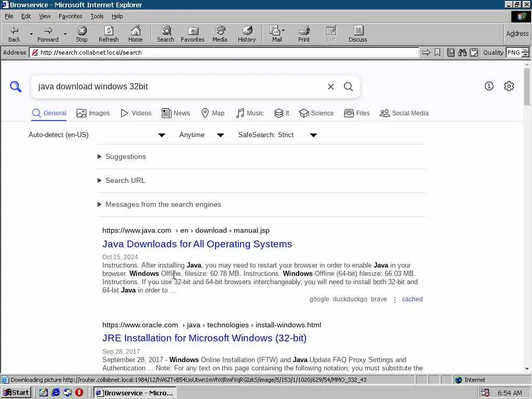This screenshot has width=532, height=399.
Task: Open the Anytime time range dropdown
Action: (x=202, y=135)
